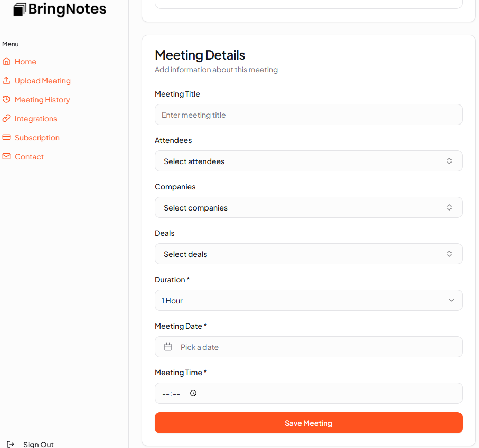
Task: Select Integrations from the Menu list
Action: pos(36,118)
